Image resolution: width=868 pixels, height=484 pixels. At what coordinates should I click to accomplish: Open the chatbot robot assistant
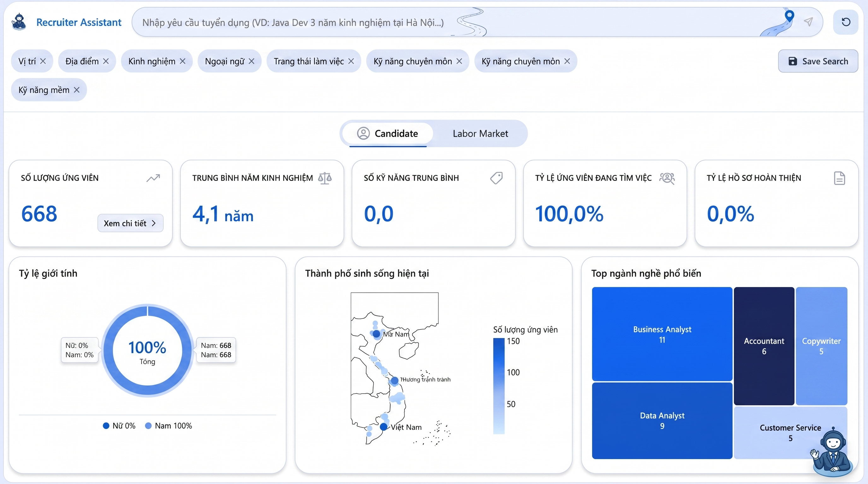click(x=832, y=452)
